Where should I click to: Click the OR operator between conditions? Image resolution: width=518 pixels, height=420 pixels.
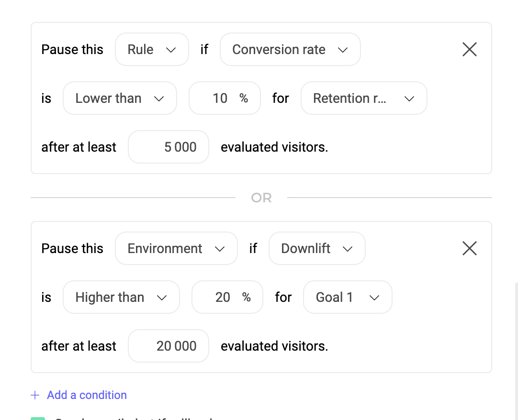[261, 198]
